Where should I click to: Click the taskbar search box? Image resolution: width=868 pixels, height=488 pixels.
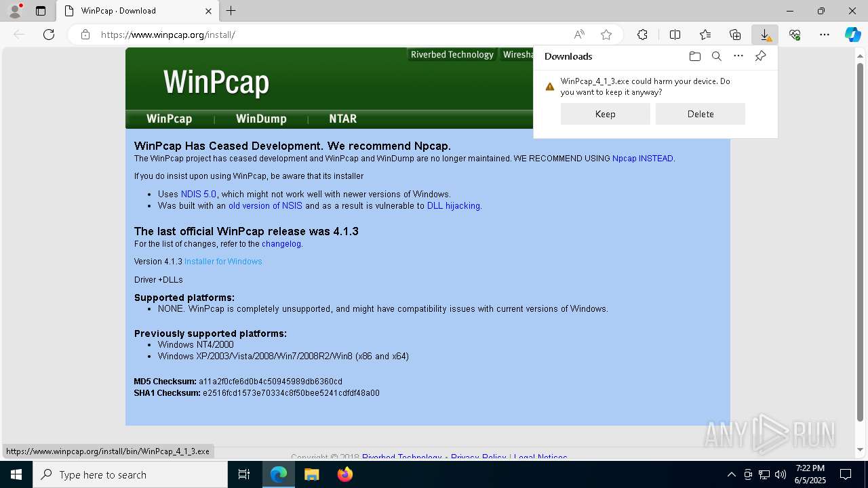coord(130,474)
